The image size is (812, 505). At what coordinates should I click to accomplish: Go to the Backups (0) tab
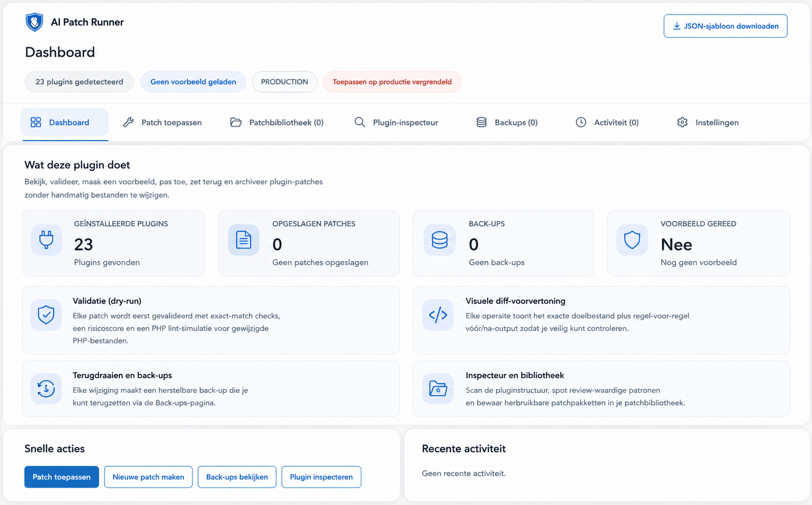tap(507, 123)
